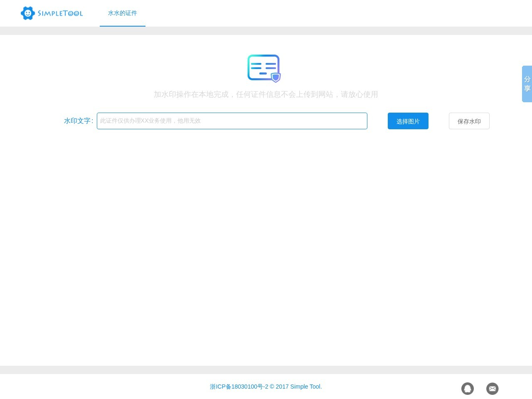Open the 分享 side panel
The image size is (532, 399).
[527, 84]
